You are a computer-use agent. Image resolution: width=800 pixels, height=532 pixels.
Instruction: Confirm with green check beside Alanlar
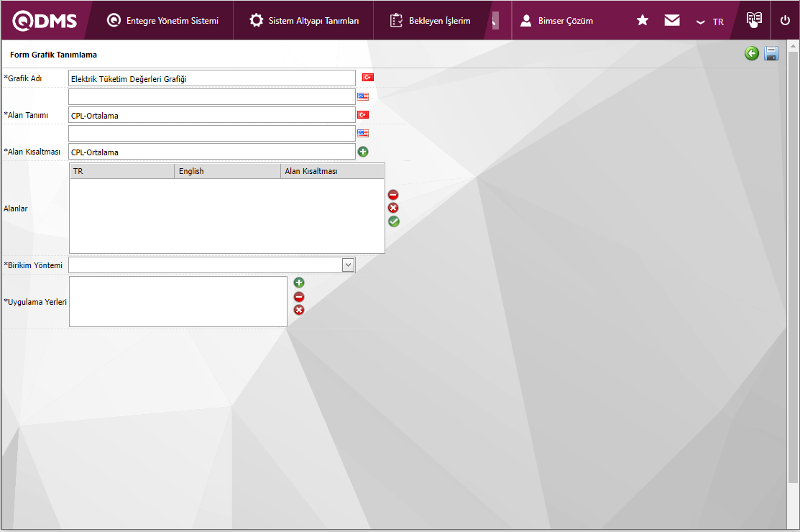click(x=393, y=221)
